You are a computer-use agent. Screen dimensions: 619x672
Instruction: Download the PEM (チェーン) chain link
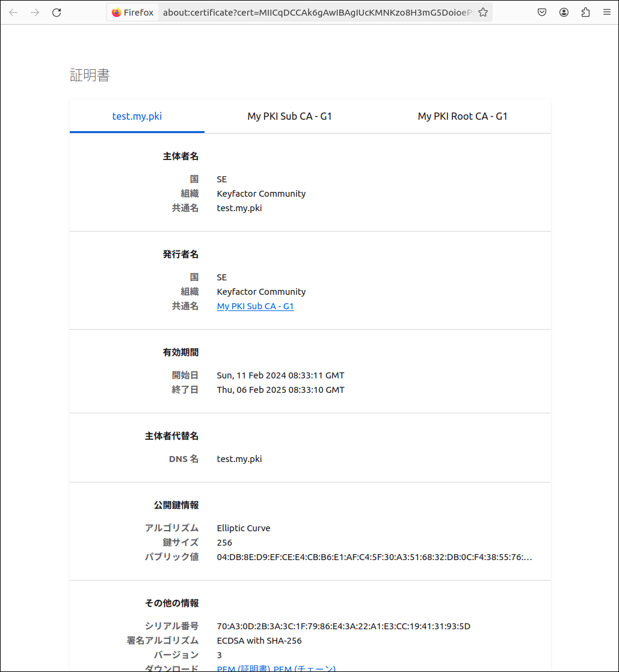pyautogui.click(x=304, y=668)
